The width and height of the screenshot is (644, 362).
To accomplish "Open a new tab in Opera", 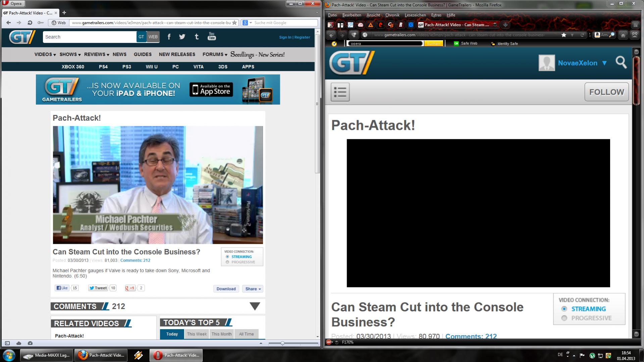I will coord(64,13).
